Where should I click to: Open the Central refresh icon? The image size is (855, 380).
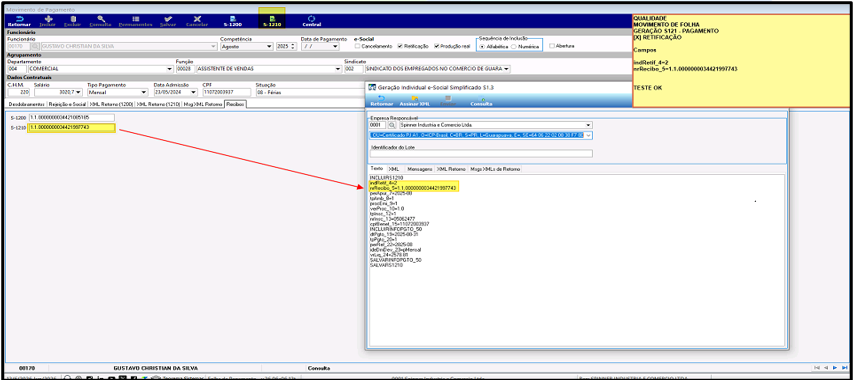click(x=311, y=21)
